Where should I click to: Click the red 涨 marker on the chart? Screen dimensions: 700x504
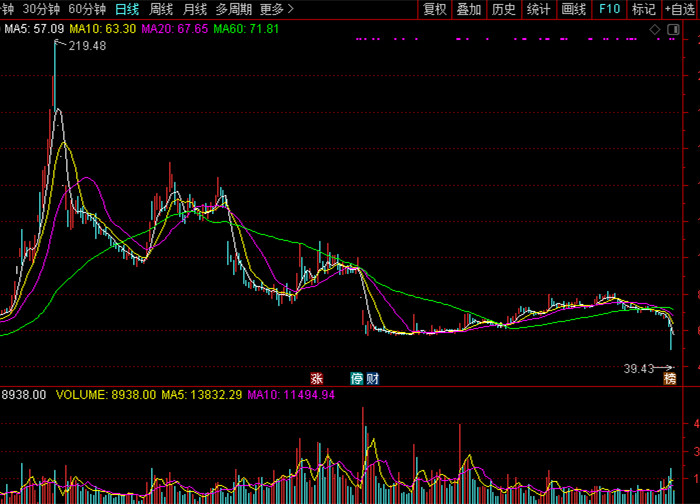[317, 379]
